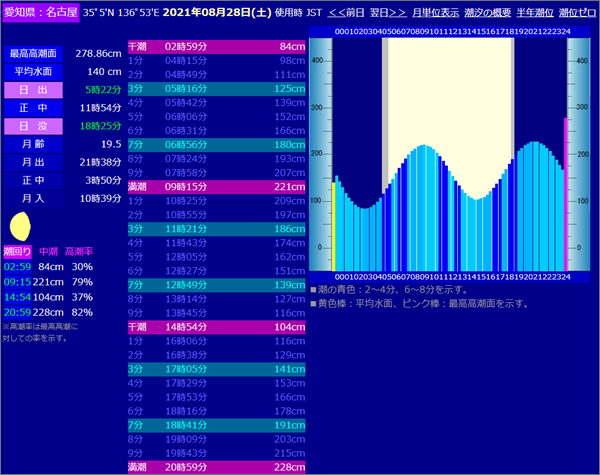
Task: Click the moon phase icon
Action: (x=20, y=226)
